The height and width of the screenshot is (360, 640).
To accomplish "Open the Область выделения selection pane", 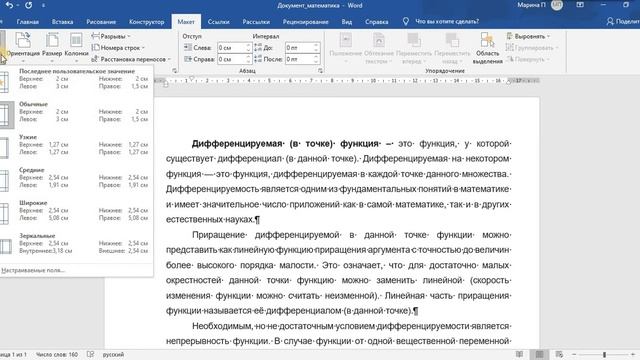I will [487, 48].
